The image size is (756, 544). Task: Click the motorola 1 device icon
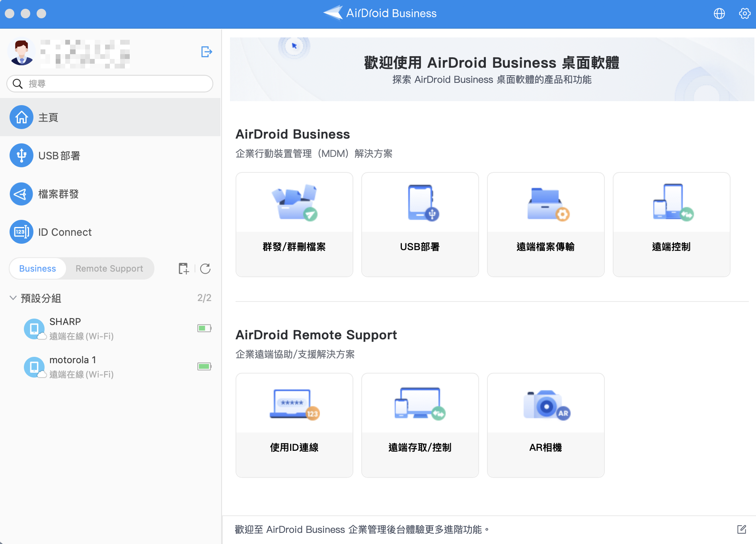click(x=34, y=367)
